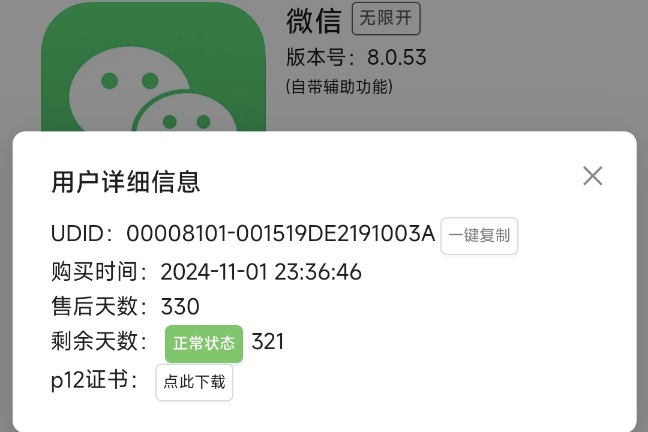Click the 用户详细信息 dialog heading
This screenshot has width=648, height=432.
click(126, 182)
